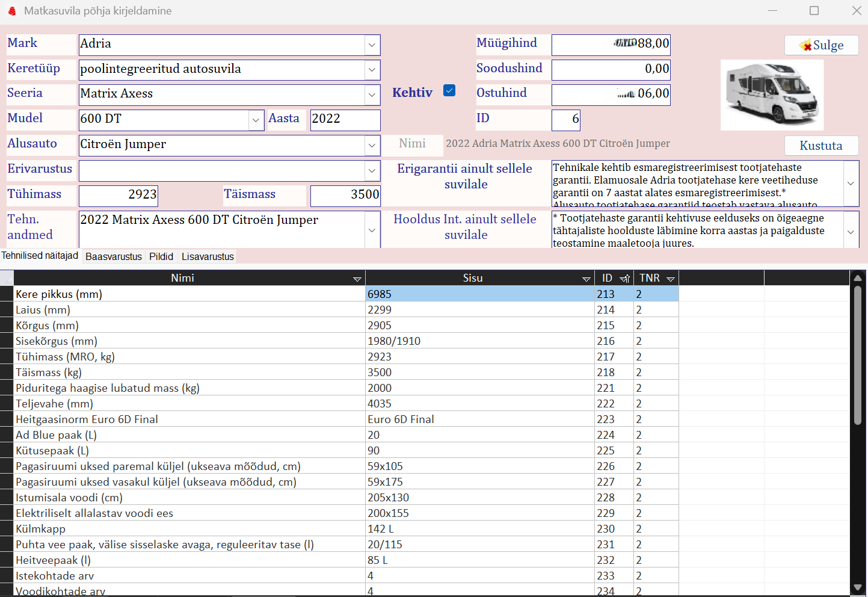Click the Soodushind field showing 0,00
Image resolution: width=868 pixels, height=597 pixels.
[611, 70]
